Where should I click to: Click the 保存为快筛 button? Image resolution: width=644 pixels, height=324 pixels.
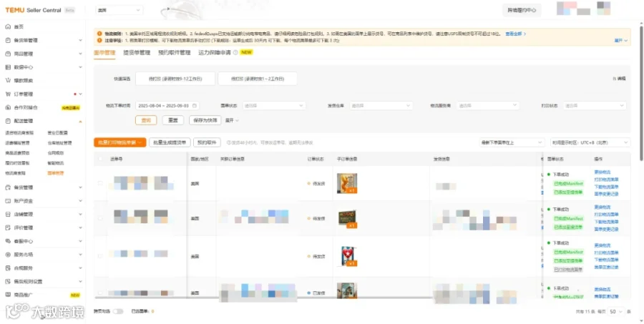(x=205, y=120)
